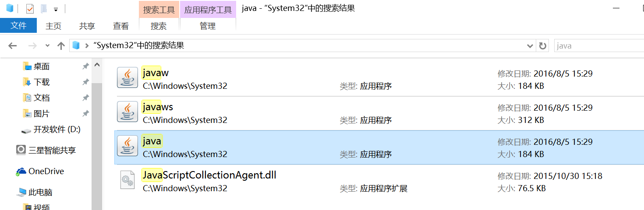
Task: Expand the recent locations dropdown arrow
Action: (48, 45)
